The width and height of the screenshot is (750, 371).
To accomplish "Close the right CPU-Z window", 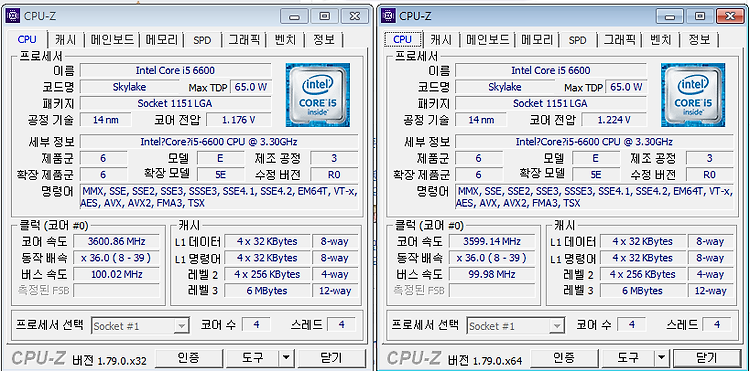I will tap(730, 16).
